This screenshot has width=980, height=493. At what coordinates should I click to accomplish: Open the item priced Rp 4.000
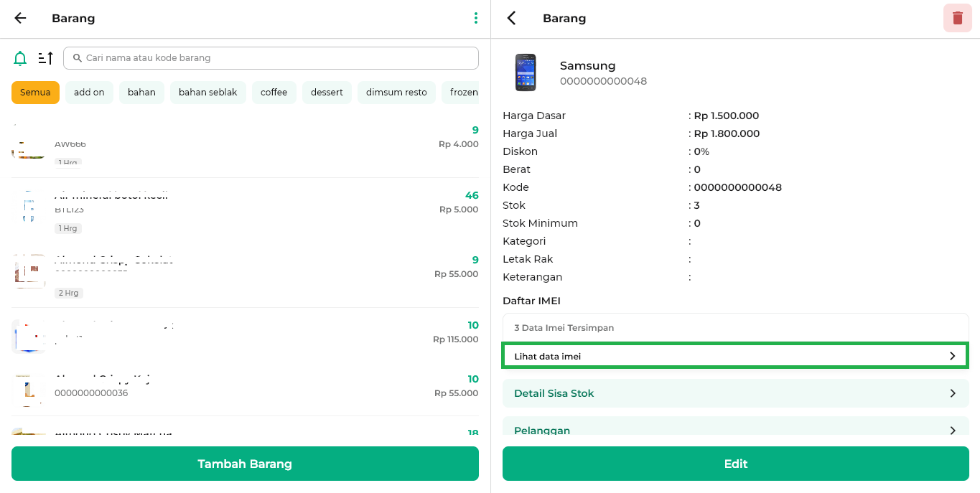pyautogui.click(x=245, y=146)
